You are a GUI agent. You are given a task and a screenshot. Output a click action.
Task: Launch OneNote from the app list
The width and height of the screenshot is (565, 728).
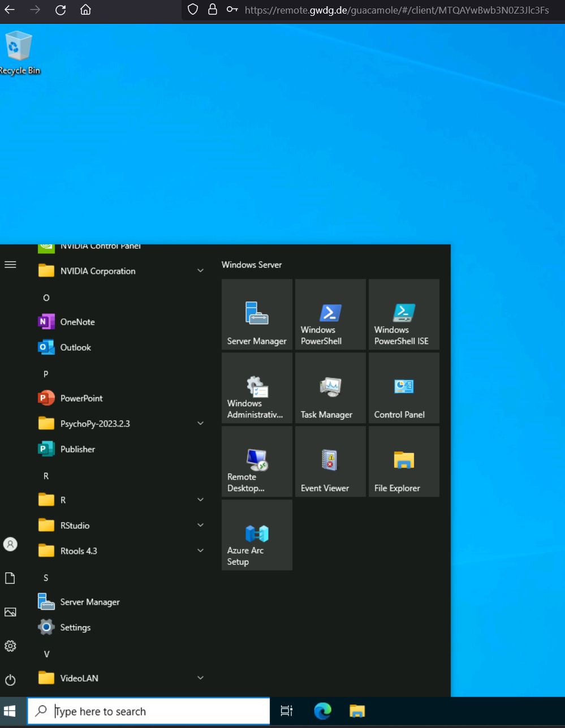122,322
